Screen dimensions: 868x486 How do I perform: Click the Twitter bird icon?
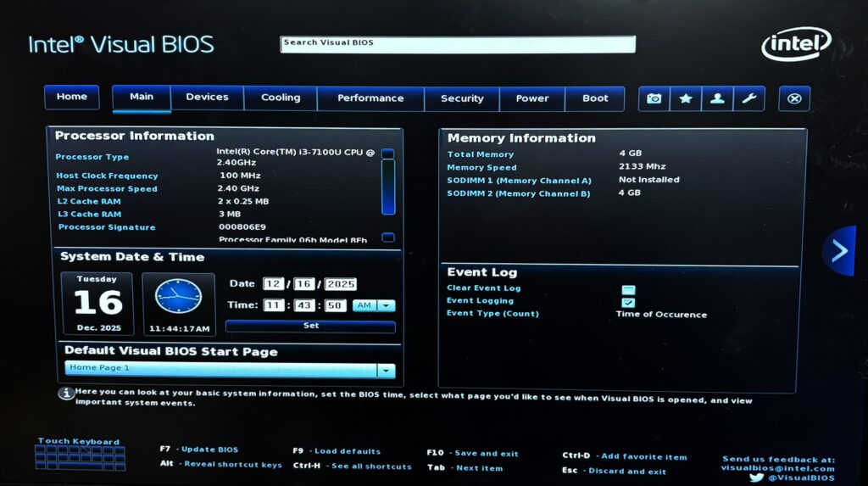click(x=756, y=478)
